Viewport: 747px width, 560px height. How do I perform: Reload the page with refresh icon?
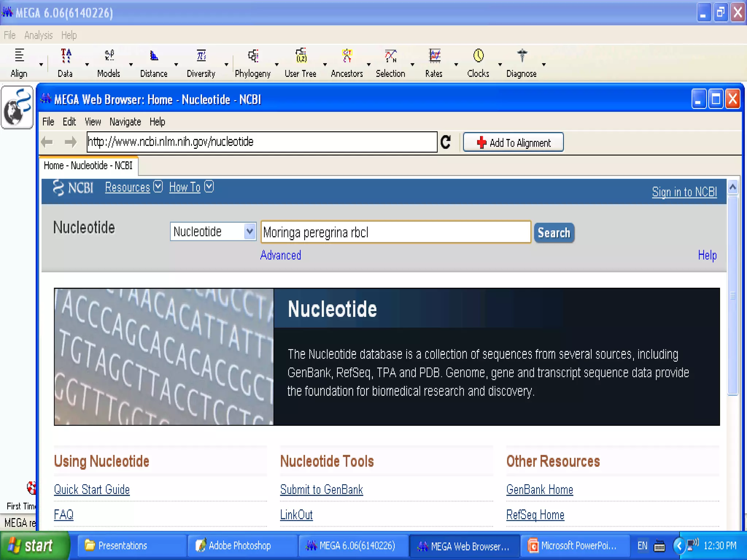[x=446, y=142]
